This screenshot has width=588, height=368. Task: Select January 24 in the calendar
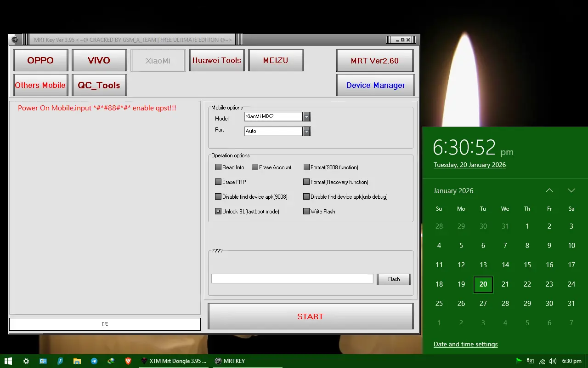click(571, 284)
